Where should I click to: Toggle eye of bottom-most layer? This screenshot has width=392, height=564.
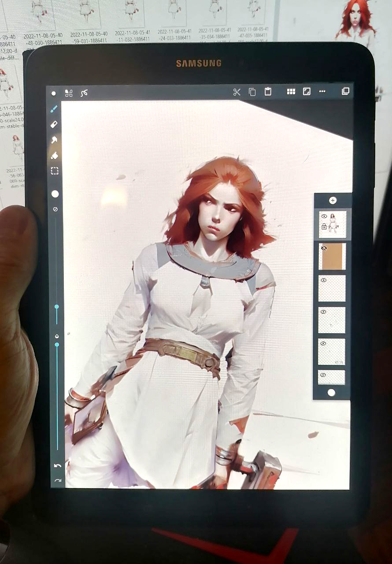(324, 375)
